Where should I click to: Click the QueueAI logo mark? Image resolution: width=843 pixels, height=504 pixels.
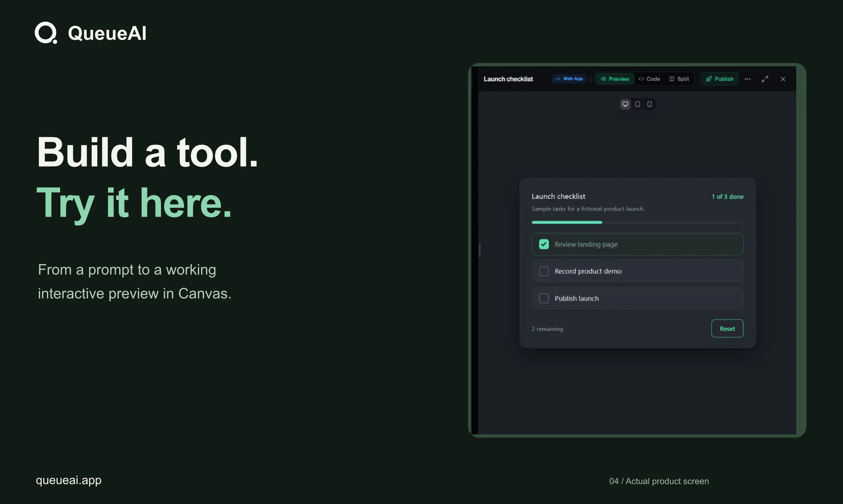46,33
